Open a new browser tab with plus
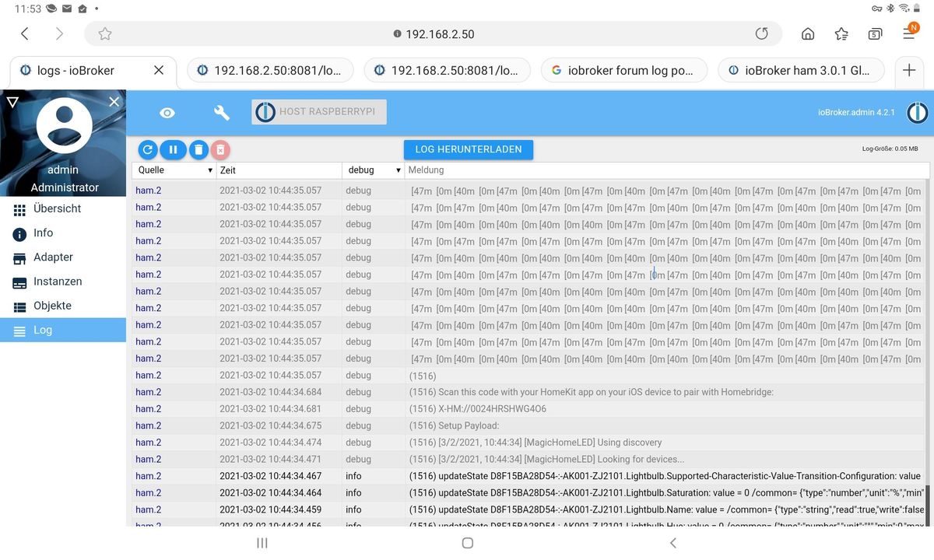Image resolution: width=934 pixels, height=560 pixels. tap(909, 70)
